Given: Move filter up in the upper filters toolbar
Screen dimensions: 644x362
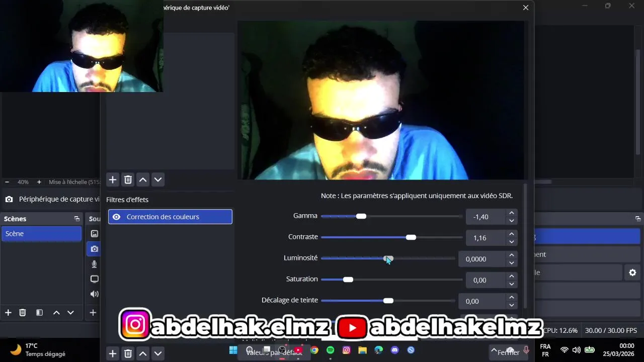Looking at the screenshot, I should pos(143,179).
